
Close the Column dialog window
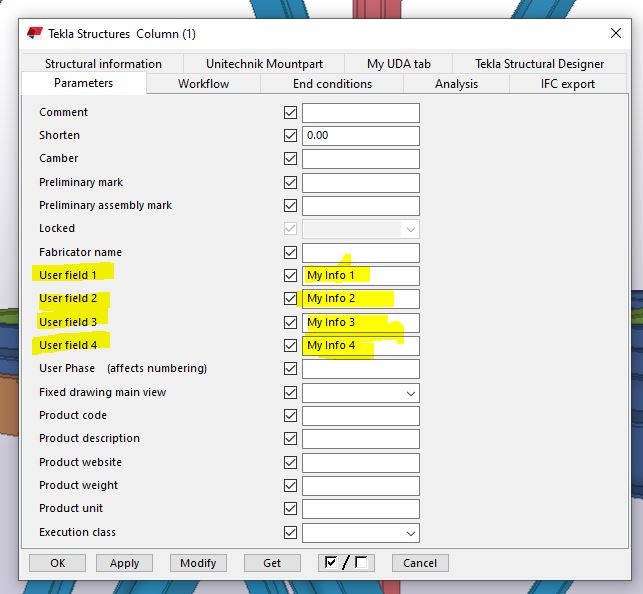pyautogui.click(x=616, y=33)
